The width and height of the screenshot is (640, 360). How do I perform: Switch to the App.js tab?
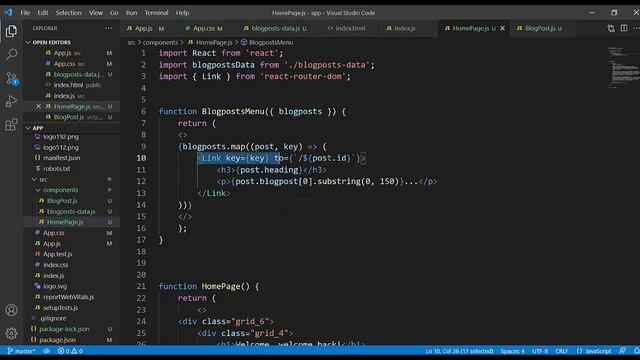149,28
